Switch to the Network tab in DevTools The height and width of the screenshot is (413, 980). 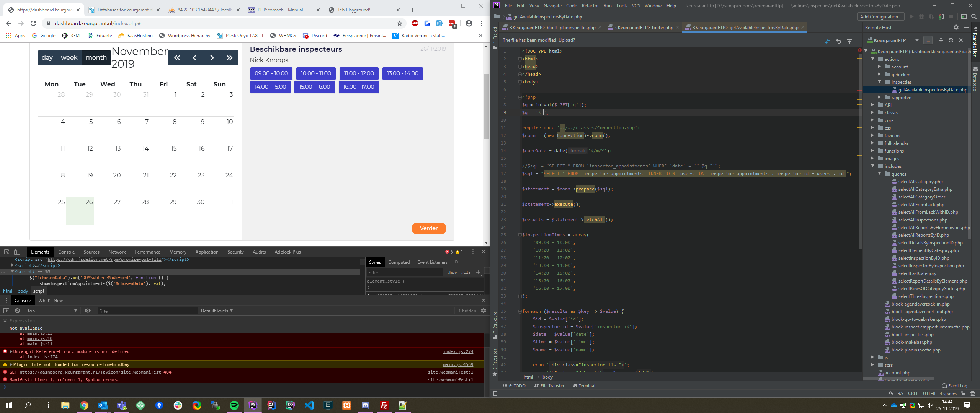pyautogui.click(x=117, y=252)
